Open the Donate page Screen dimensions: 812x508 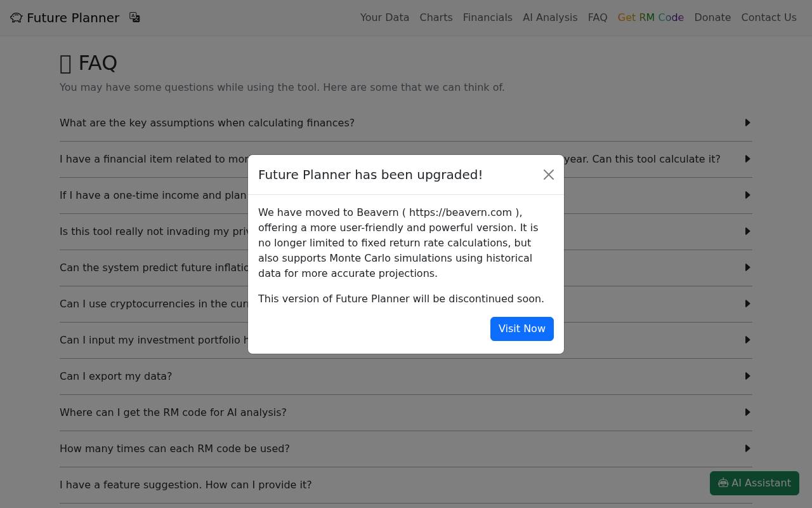pos(712,18)
